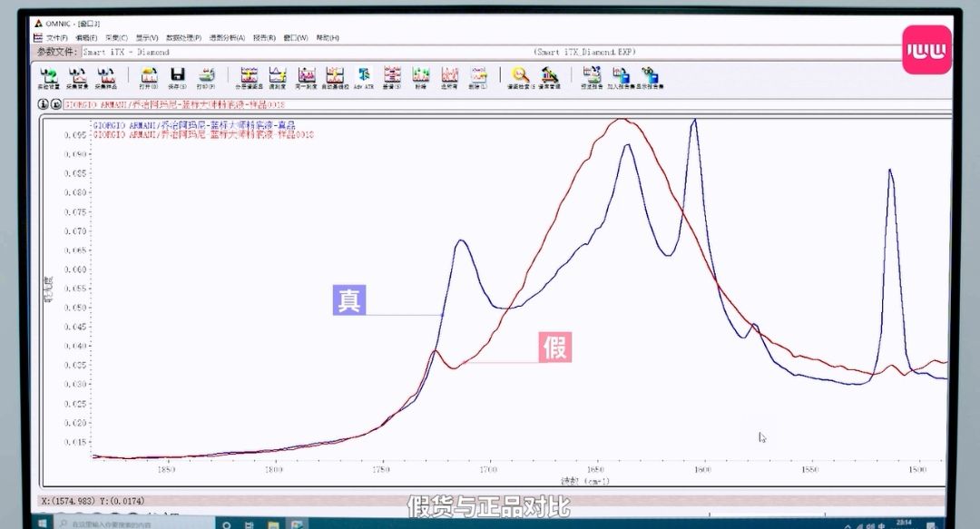Click the view notebook (显示报告集) icon
Viewport: 980px width, 529px height.
650,78
